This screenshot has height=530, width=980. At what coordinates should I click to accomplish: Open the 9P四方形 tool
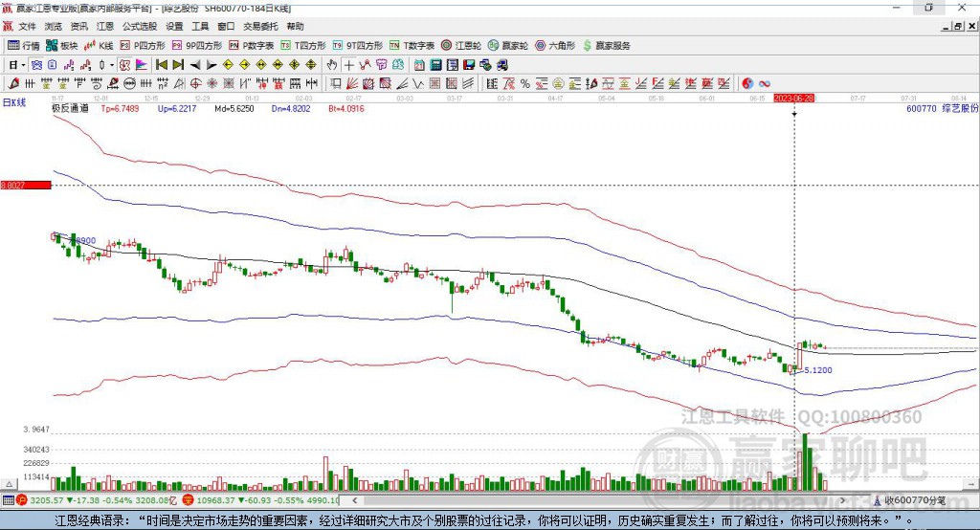197,46
